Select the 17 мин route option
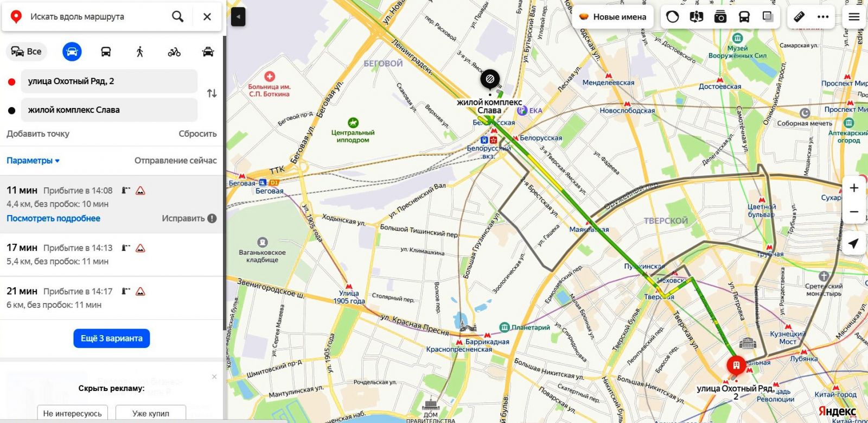The width and height of the screenshot is (868, 423). [111, 254]
